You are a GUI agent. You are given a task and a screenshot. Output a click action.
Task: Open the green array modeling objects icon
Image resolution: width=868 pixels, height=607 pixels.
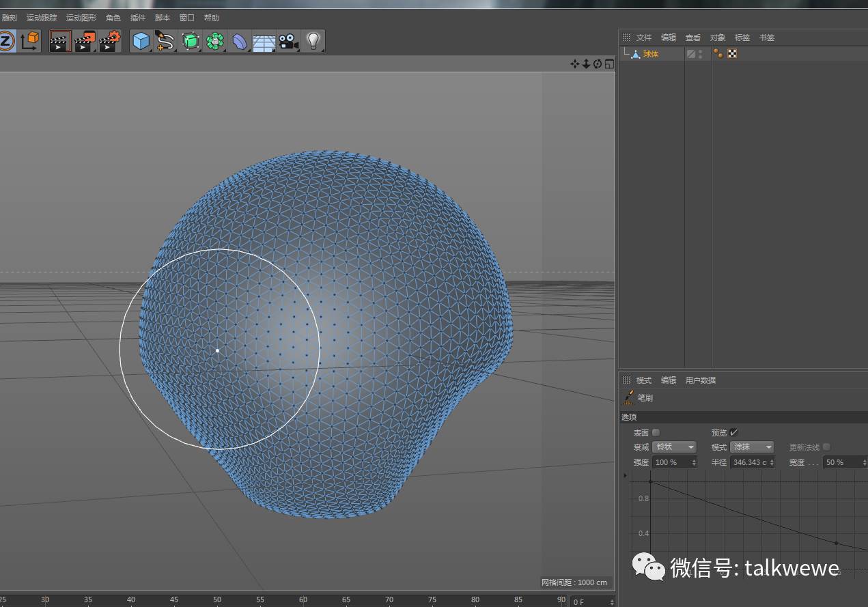[215, 41]
